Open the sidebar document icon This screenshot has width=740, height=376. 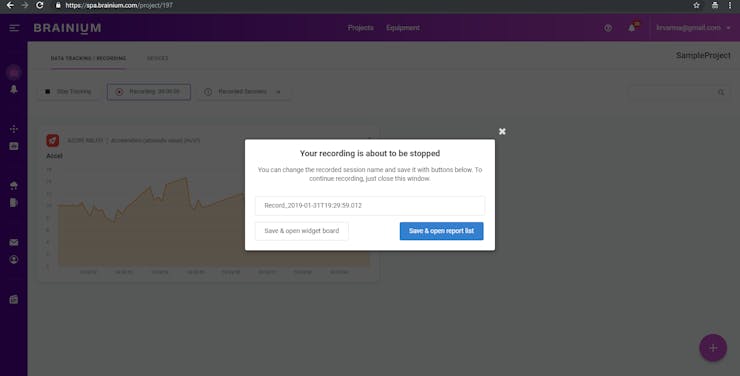coord(14,203)
